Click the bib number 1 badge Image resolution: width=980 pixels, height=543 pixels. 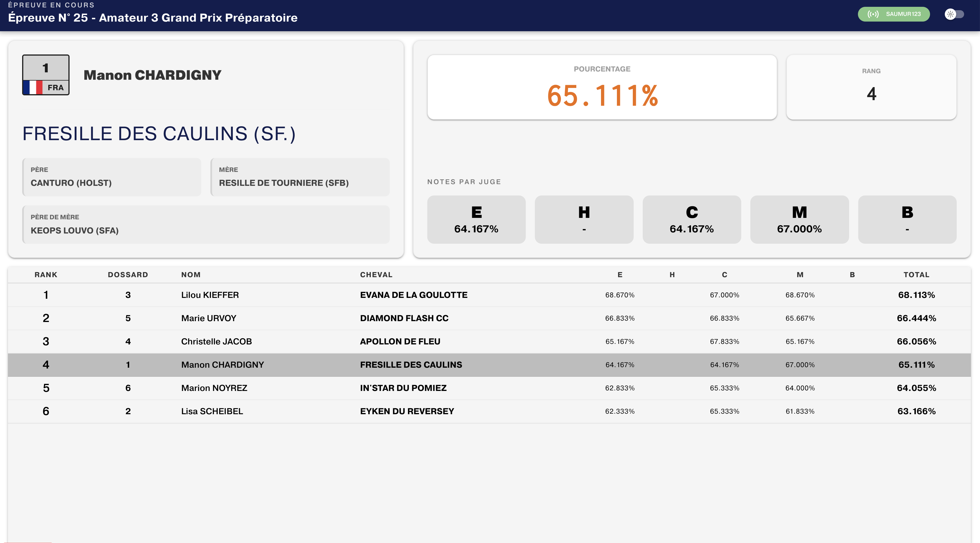tap(46, 68)
